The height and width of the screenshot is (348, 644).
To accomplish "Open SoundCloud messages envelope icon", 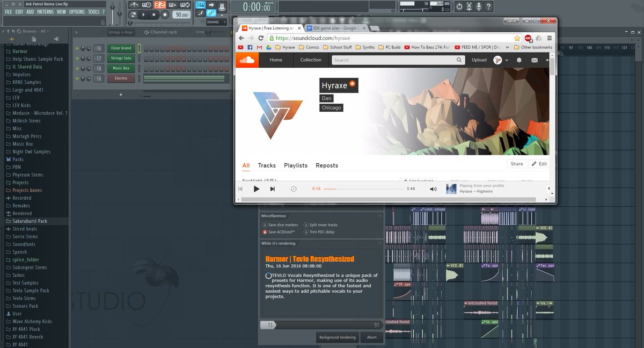I will click(535, 60).
